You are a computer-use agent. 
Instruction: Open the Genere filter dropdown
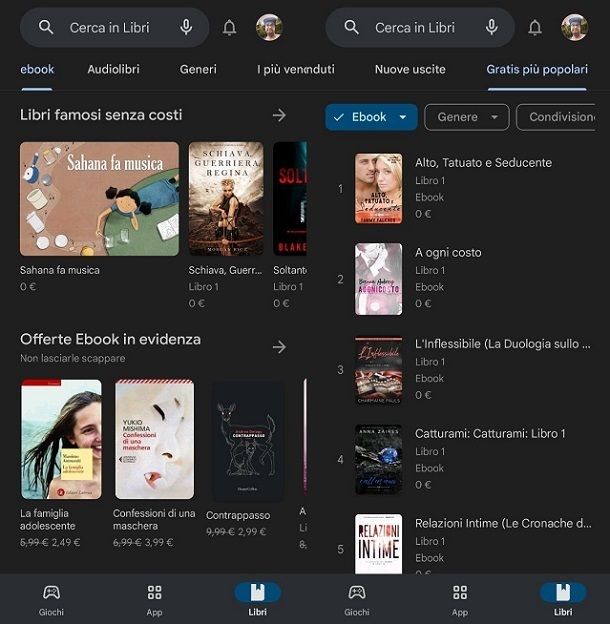467,117
